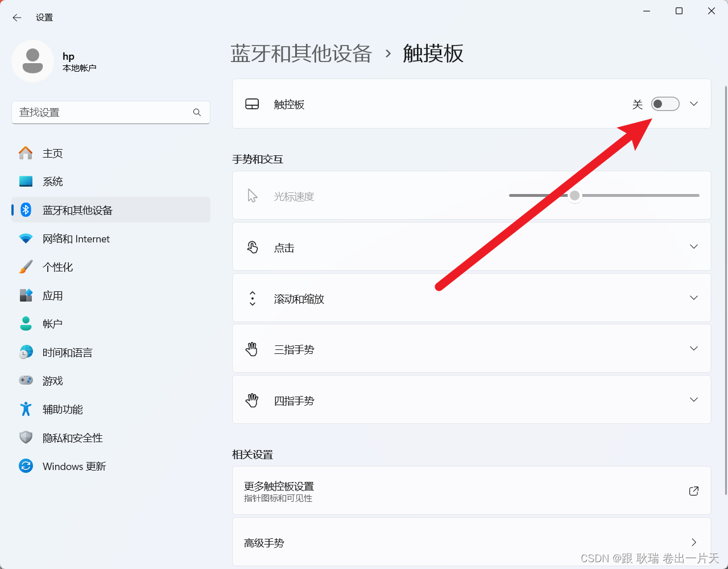Click in the 查找设置 search box
The height and width of the screenshot is (569, 728).
(111, 112)
